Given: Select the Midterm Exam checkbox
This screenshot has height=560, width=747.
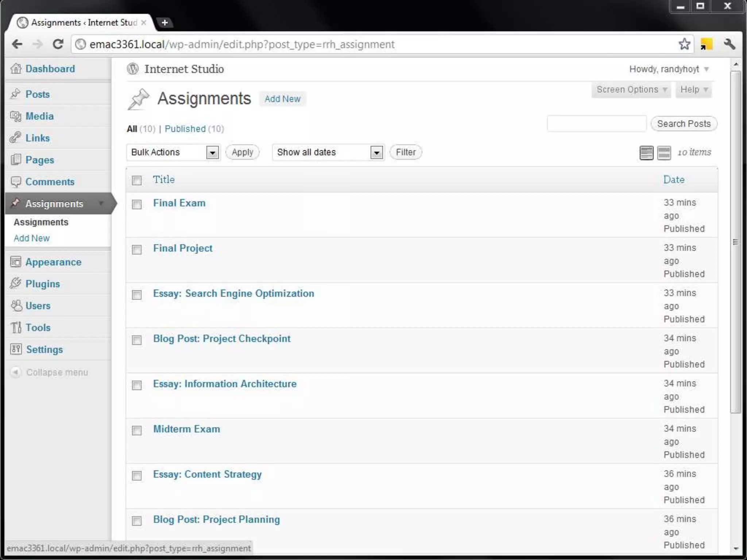Looking at the screenshot, I should click(137, 430).
